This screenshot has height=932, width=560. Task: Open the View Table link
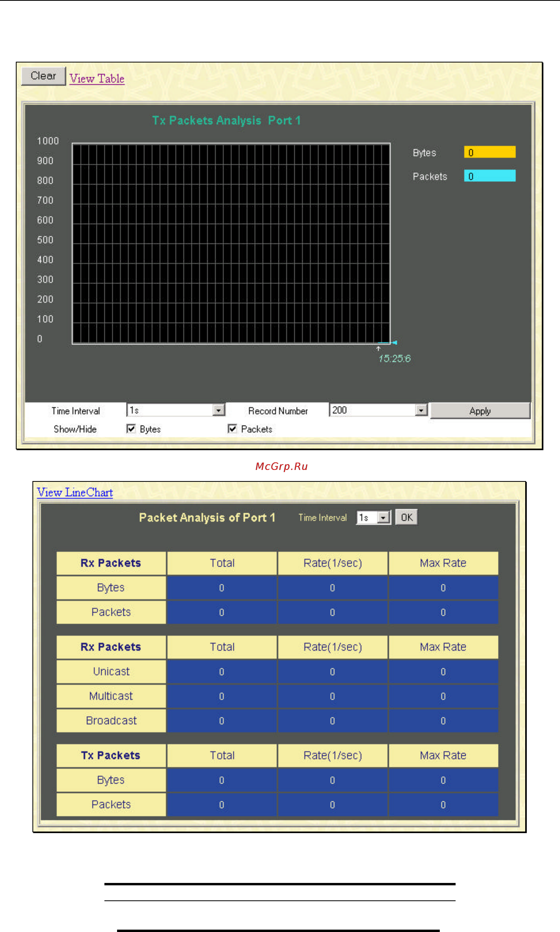coord(97,79)
